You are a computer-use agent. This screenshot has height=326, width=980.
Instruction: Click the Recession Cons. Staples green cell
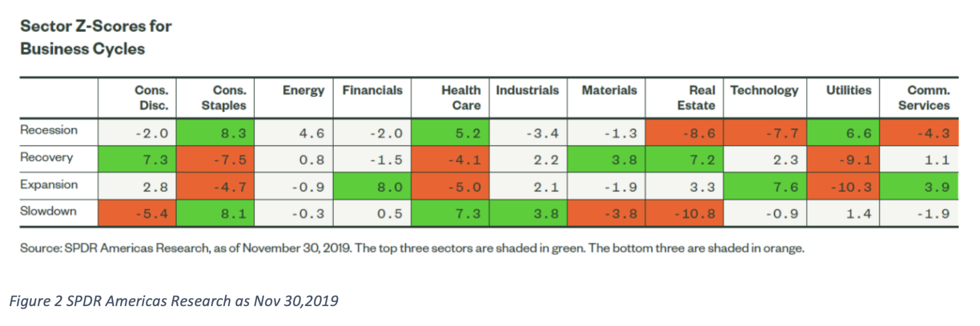pyautogui.click(x=215, y=133)
